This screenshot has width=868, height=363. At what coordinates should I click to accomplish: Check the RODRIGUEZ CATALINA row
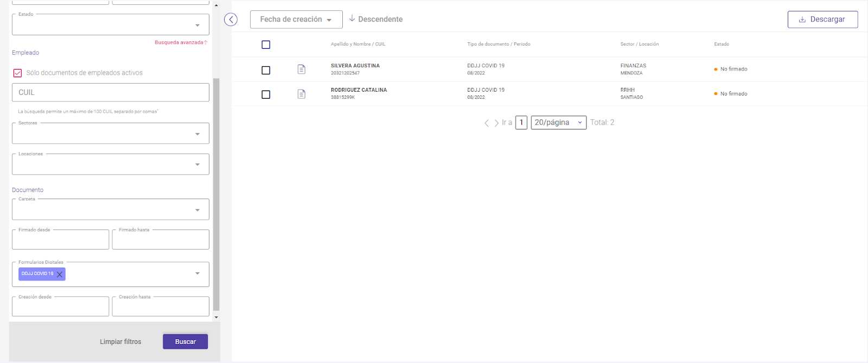266,94
